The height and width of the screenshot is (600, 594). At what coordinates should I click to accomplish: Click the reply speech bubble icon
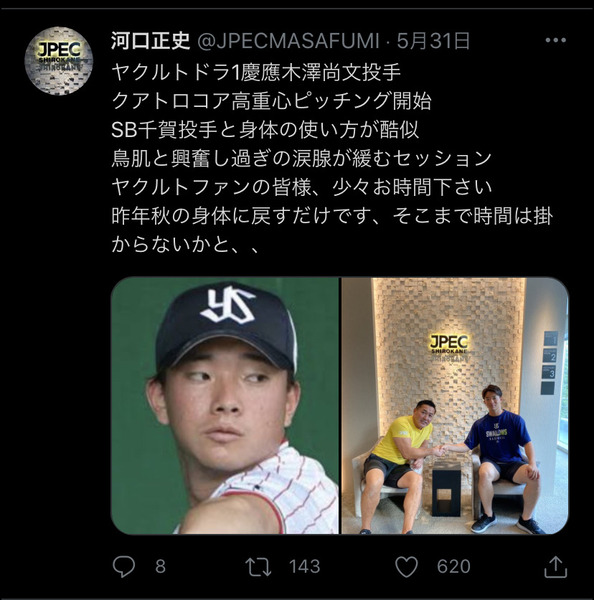[124, 566]
